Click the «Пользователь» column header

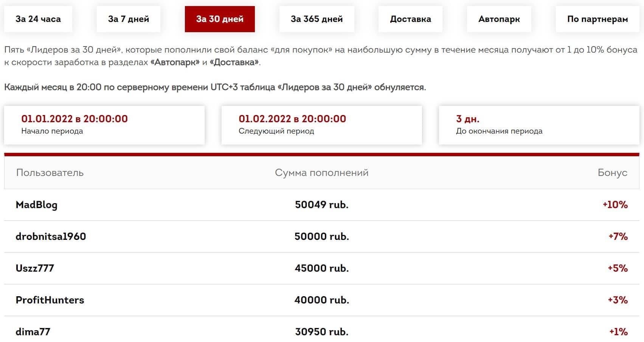tap(50, 173)
